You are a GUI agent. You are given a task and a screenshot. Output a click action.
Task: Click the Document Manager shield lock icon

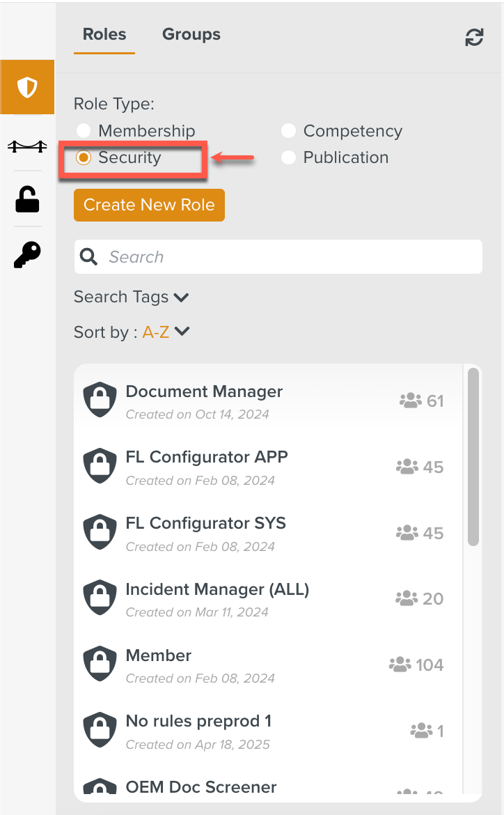[x=100, y=401]
